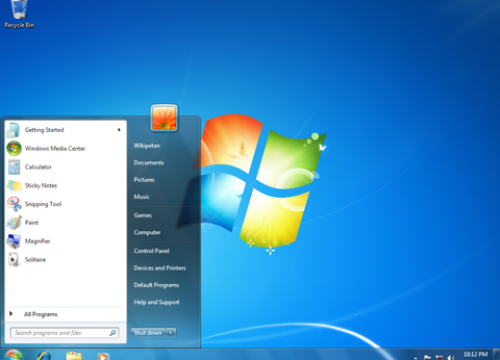Start the Magnifier icon
Screen dimensions: 500x360
tap(14, 241)
